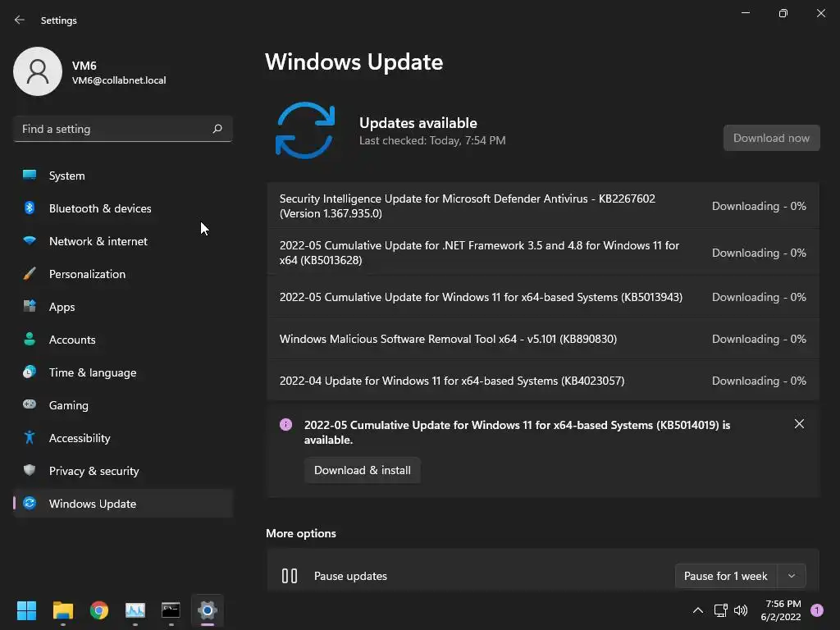The height and width of the screenshot is (630, 840).
Task: Click the More options heading
Action: click(x=301, y=533)
